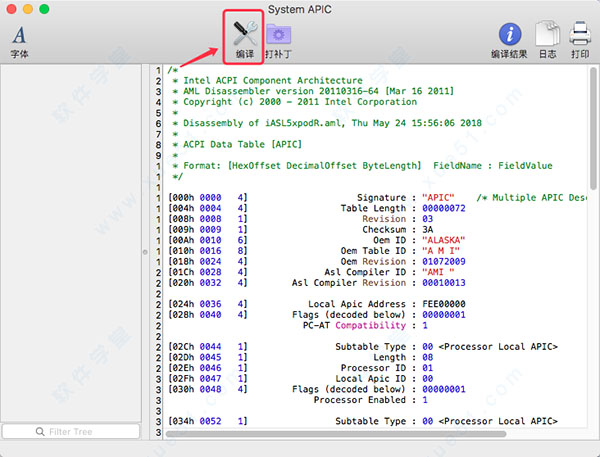Click the Signature value "APIC"
The image size is (600, 457).
pos(438,197)
